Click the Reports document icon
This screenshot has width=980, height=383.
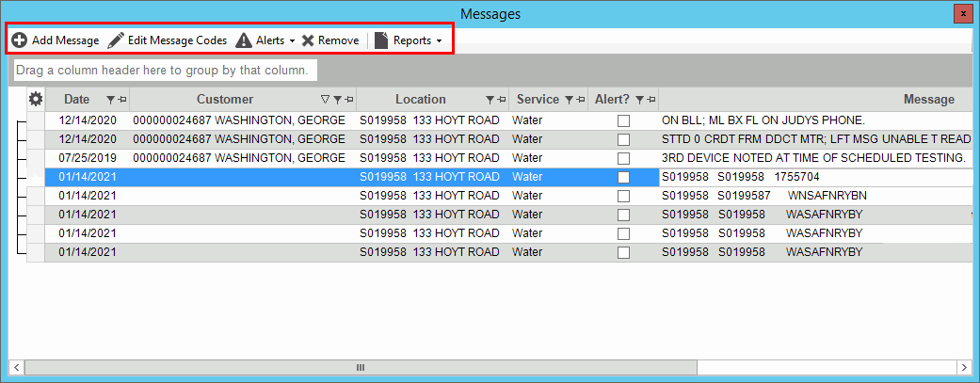(x=381, y=40)
